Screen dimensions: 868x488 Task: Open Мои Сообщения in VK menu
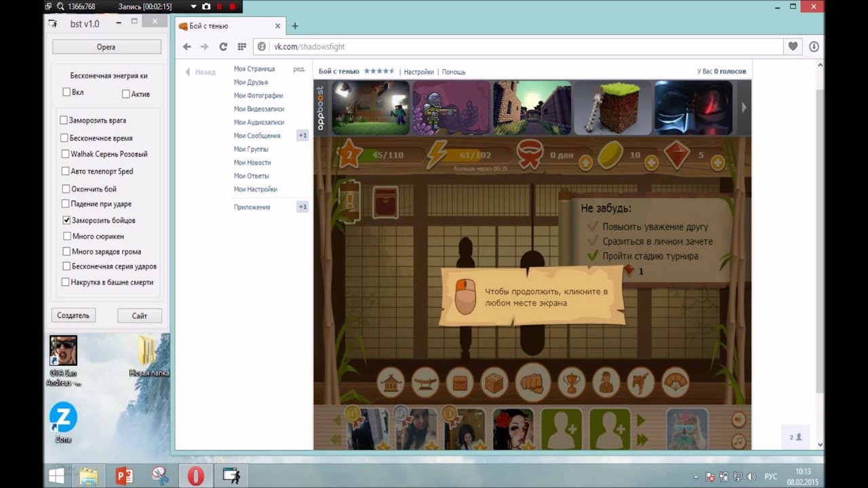tap(257, 136)
